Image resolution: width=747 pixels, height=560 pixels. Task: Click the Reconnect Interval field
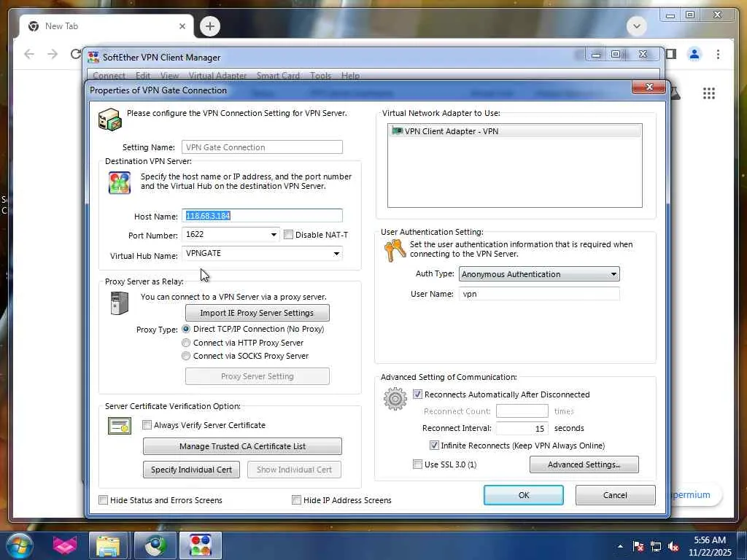tap(522, 428)
